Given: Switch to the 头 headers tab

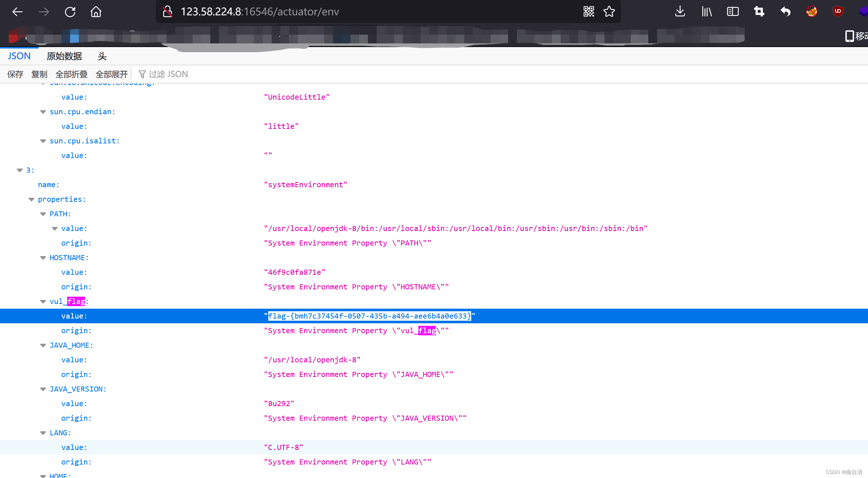Looking at the screenshot, I should point(102,56).
